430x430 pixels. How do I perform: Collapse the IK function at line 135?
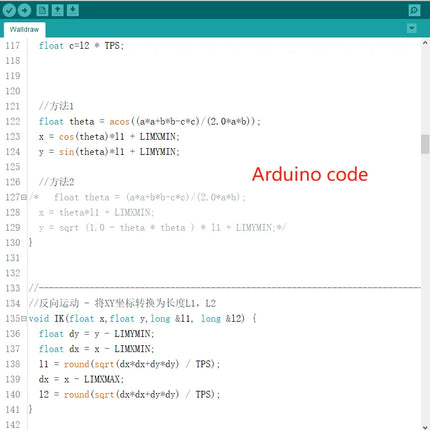pyautogui.click(x=24, y=319)
